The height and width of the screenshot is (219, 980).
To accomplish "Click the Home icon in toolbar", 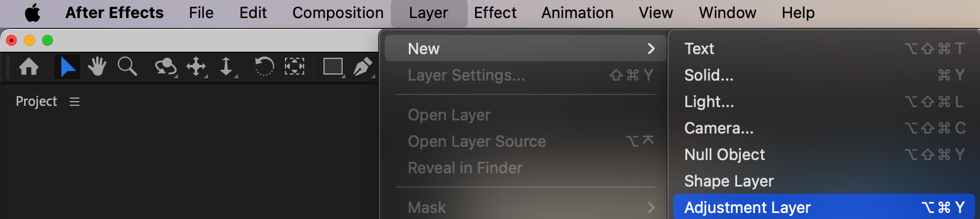I will [29, 66].
